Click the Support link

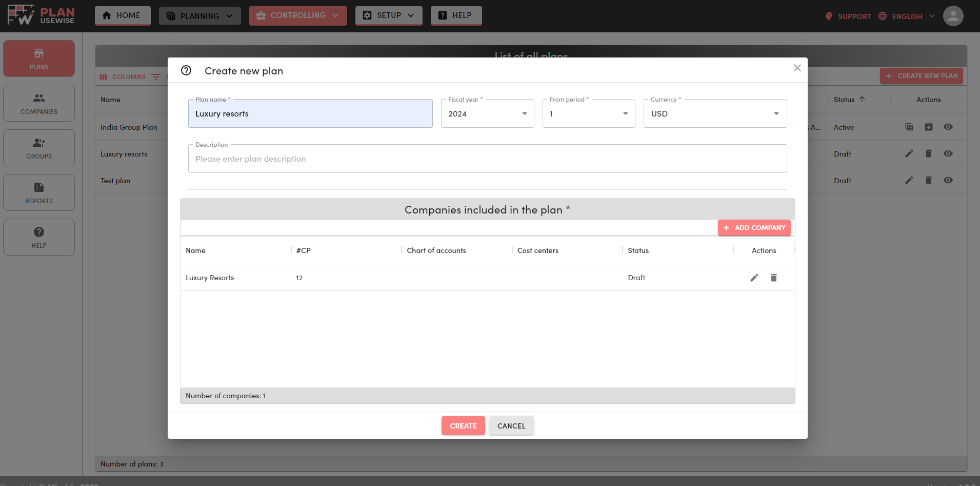pos(848,16)
